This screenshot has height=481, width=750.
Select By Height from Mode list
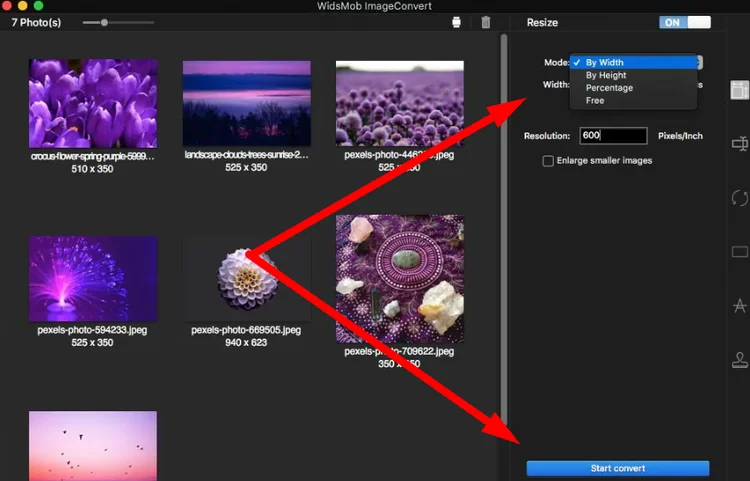[606, 75]
